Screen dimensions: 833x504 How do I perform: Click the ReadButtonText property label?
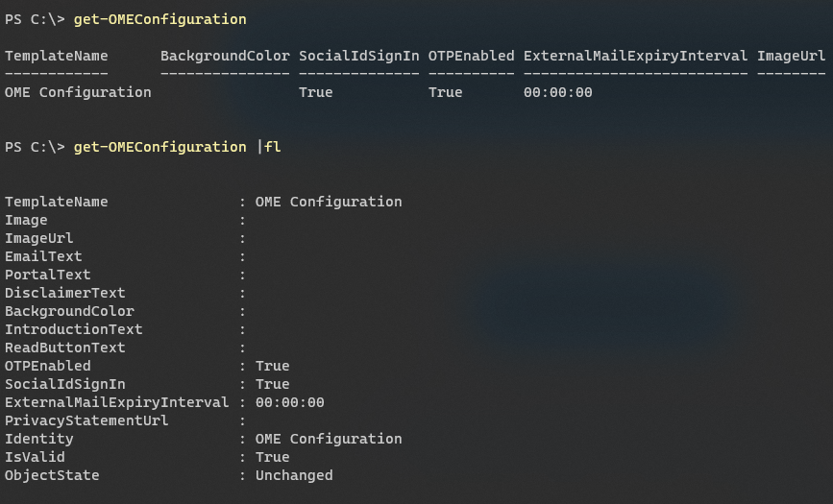(65, 348)
